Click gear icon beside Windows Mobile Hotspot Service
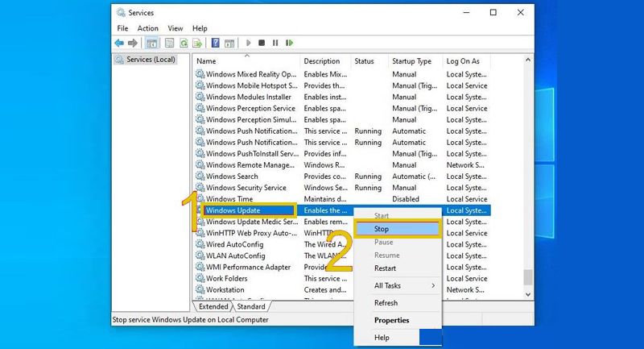 [x=200, y=85]
